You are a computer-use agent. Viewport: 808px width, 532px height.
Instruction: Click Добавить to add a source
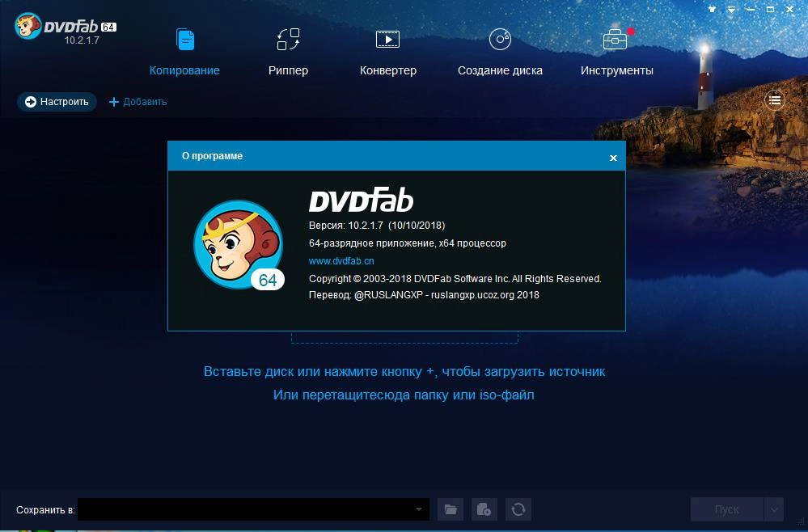[x=137, y=102]
